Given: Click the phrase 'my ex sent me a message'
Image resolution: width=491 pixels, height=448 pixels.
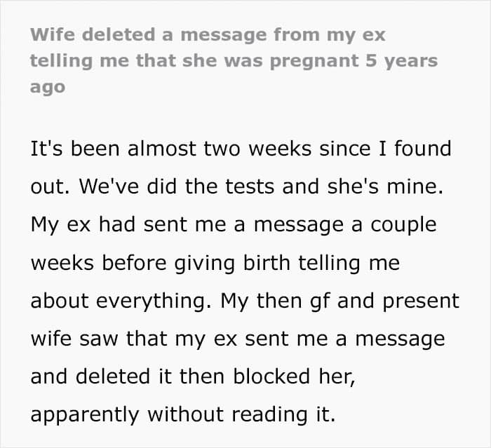Looking at the screenshot, I should coord(310,339).
